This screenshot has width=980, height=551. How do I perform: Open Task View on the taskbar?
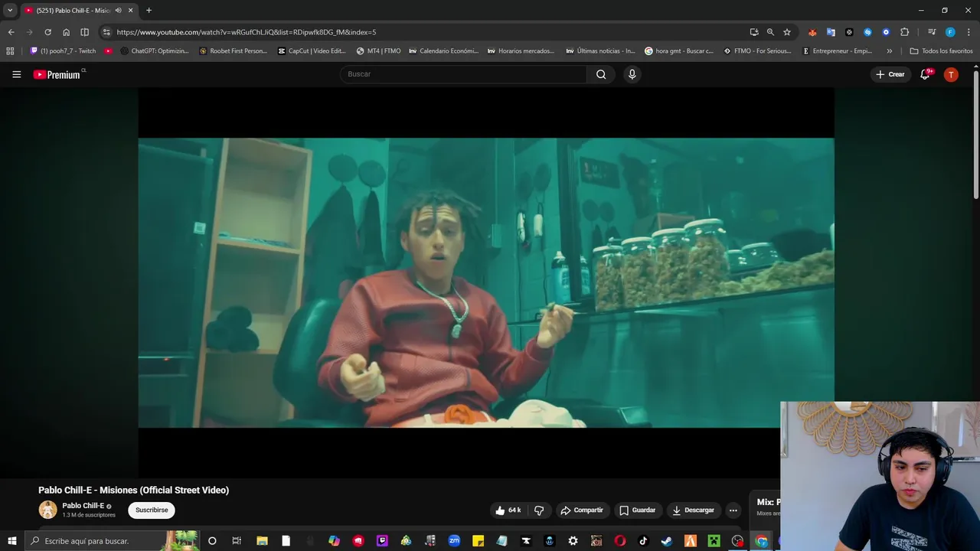(237, 541)
